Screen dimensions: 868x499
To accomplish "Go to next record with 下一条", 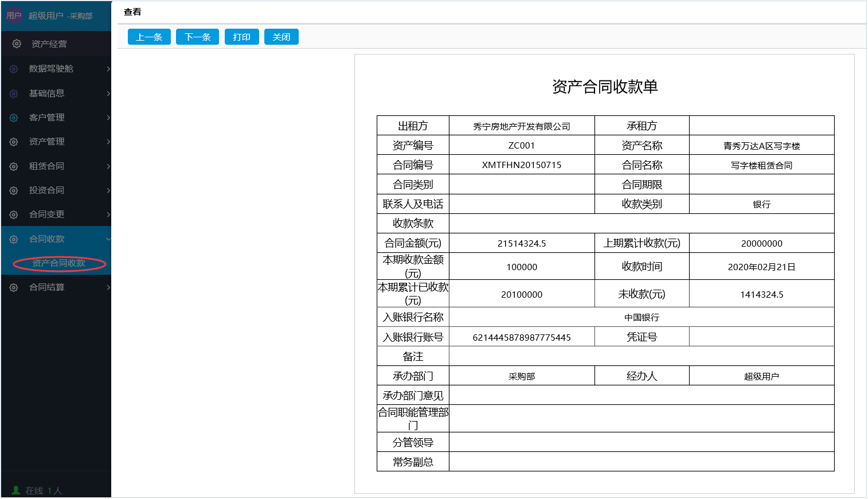I will (x=197, y=37).
